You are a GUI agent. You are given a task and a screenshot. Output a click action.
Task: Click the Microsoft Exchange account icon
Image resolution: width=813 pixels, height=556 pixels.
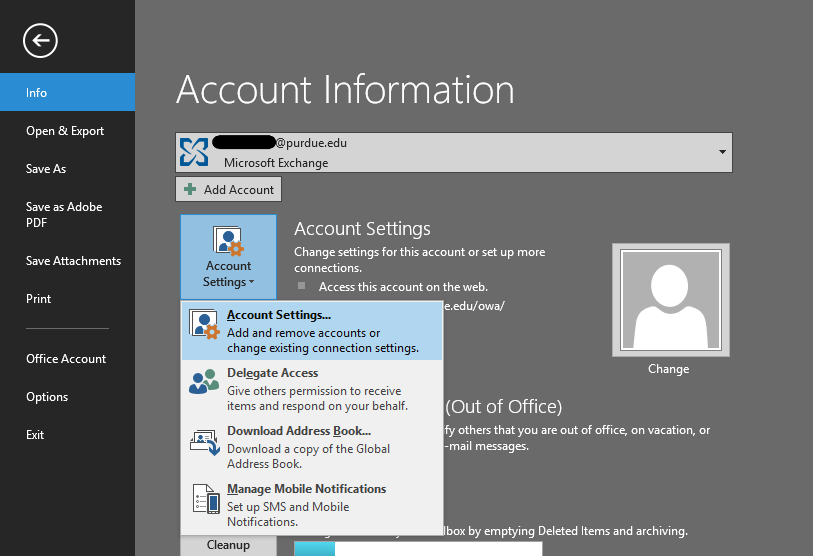[x=194, y=152]
